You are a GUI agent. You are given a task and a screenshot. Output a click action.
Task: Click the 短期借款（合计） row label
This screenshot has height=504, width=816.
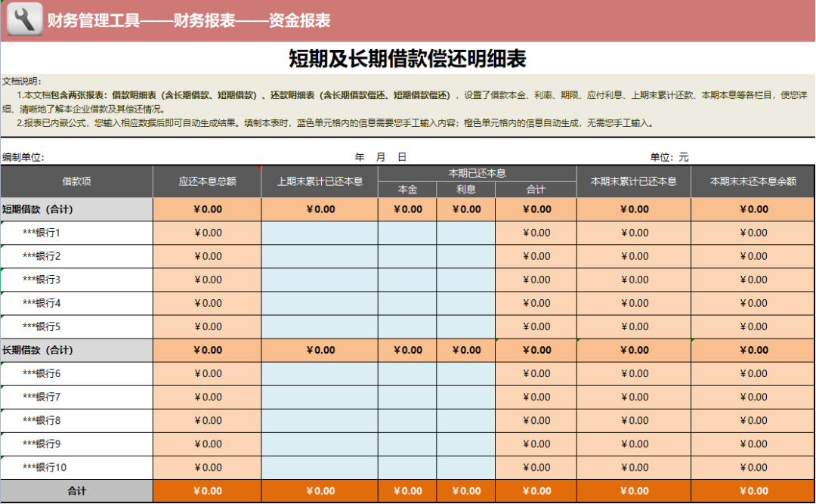76,209
